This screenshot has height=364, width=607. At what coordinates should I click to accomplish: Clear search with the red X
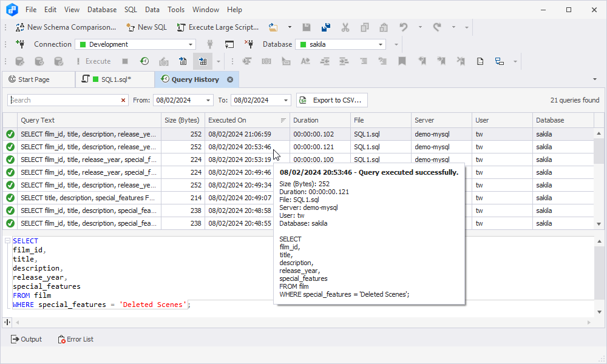pyautogui.click(x=123, y=100)
